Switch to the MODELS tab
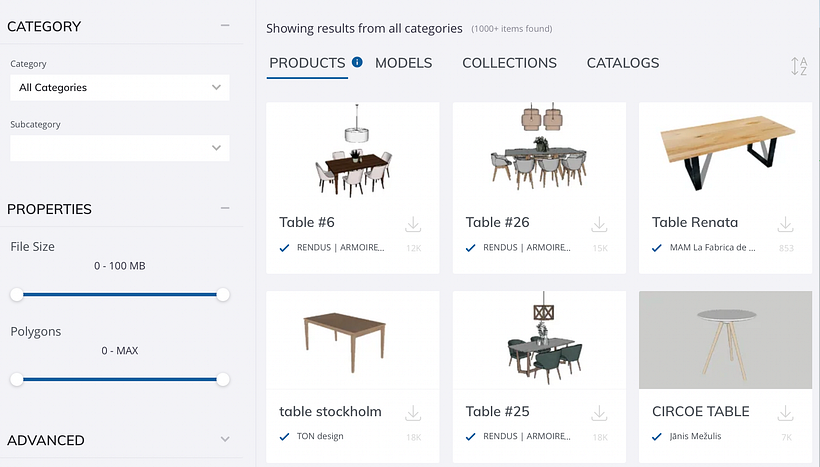This screenshot has height=467, width=820. click(404, 63)
